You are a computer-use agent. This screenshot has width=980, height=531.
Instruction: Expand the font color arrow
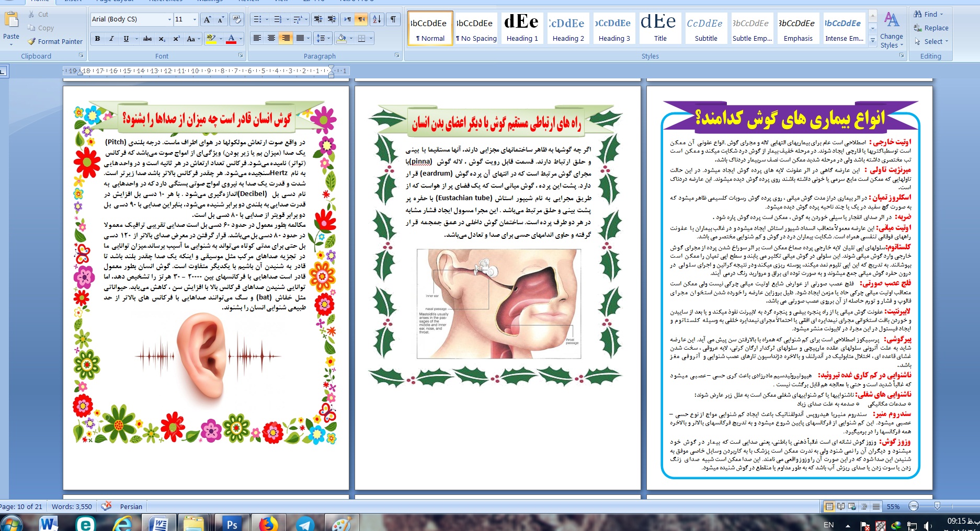(240, 39)
